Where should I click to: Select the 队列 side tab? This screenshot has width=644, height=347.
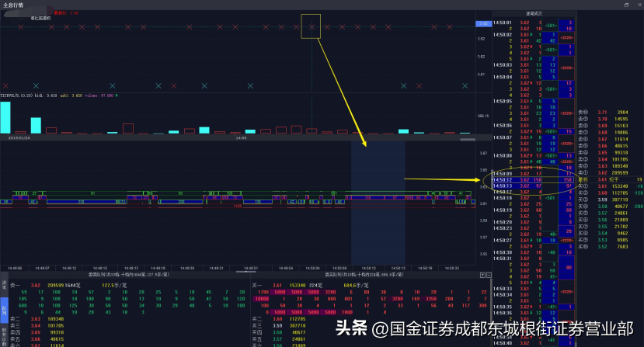point(4,309)
